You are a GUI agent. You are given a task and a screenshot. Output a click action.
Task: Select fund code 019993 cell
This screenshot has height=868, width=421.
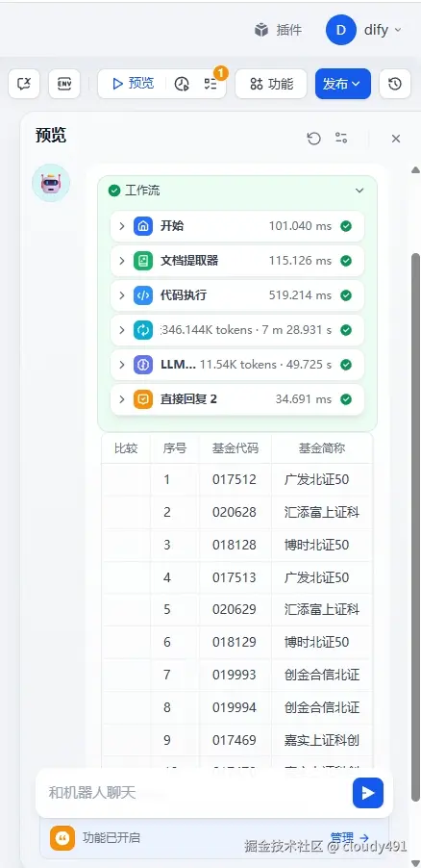pyautogui.click(x=235, y=675)
